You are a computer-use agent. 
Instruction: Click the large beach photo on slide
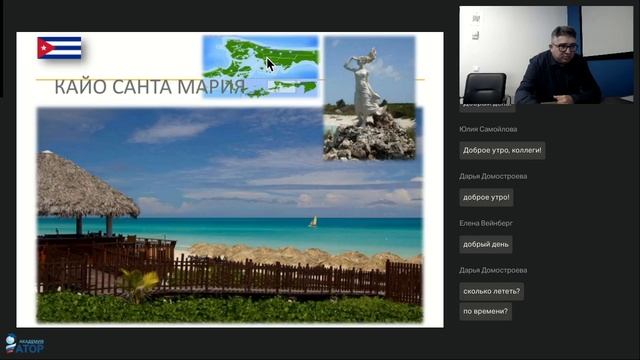[230, 215]
